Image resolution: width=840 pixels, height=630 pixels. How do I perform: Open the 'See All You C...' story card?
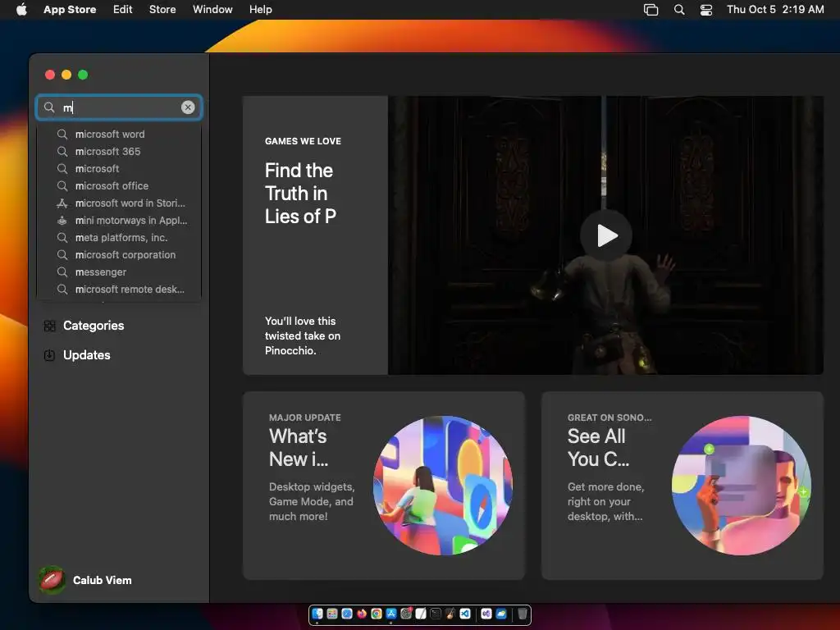click(682, 486)
